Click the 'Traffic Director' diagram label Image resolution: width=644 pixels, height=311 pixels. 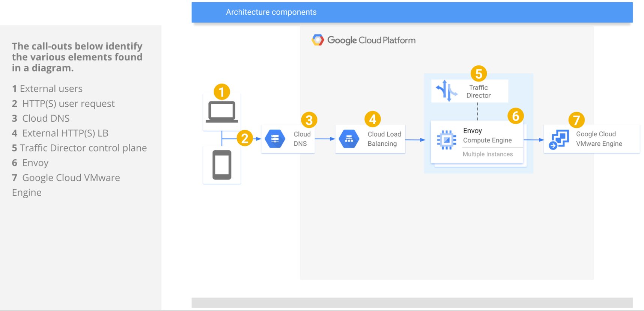click(478, 91)
